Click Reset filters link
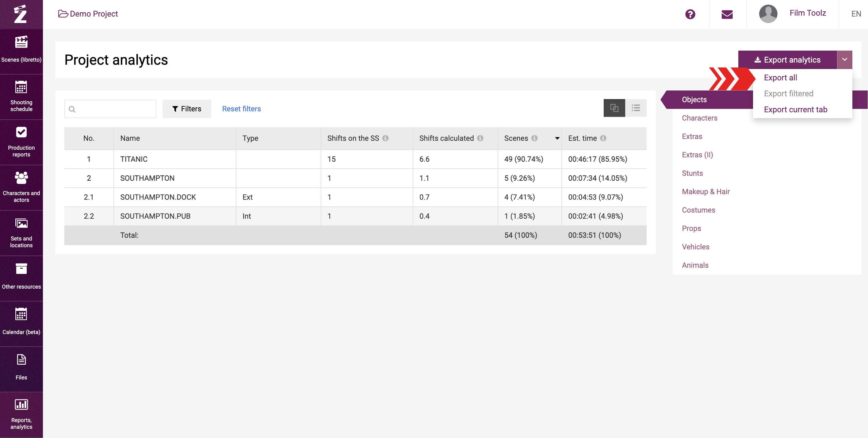The image size is (868, 438). pyautogui.click(x=241, y=109)
